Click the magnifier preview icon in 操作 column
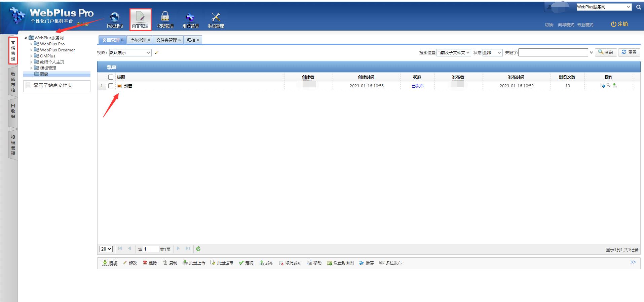The width and height of the screenshot is (644, 302). [608, 86]
